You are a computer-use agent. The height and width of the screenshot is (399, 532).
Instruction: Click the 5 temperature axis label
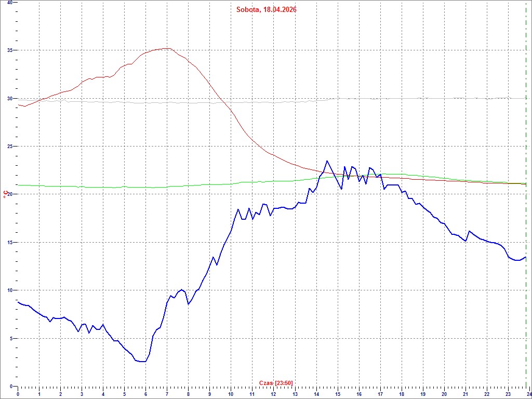click(x=11, y=338)
